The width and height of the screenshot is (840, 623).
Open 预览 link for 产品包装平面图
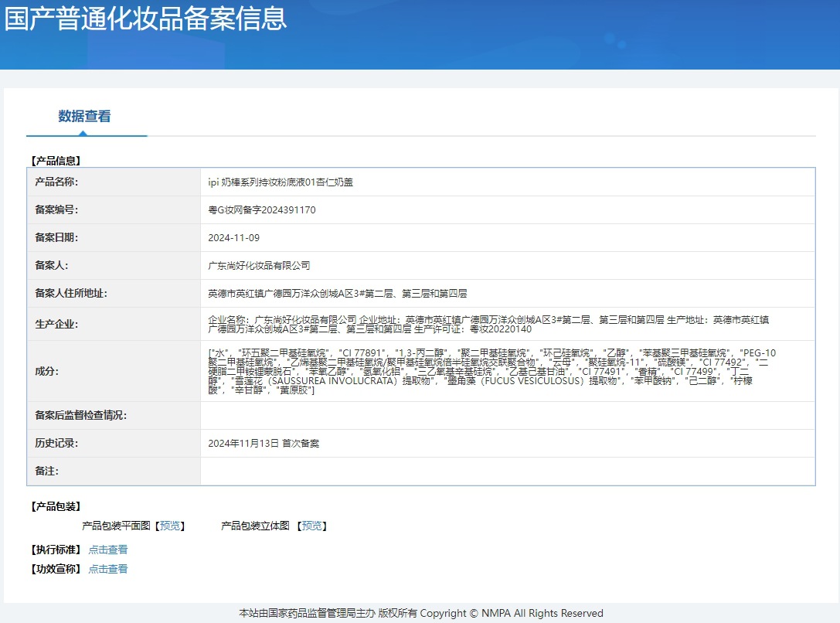[170, 526]
